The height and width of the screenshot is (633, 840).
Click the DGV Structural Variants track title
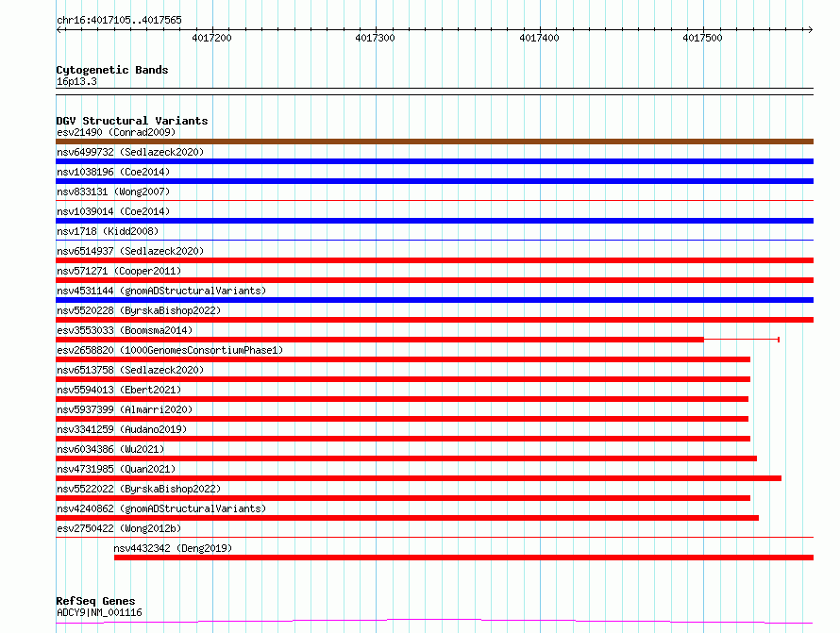tap(132, 121)
